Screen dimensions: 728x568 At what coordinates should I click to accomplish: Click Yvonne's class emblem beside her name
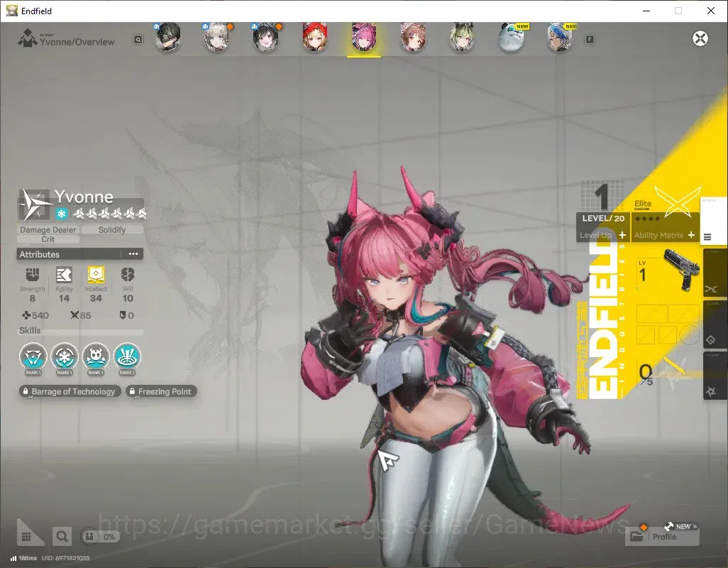34,204
